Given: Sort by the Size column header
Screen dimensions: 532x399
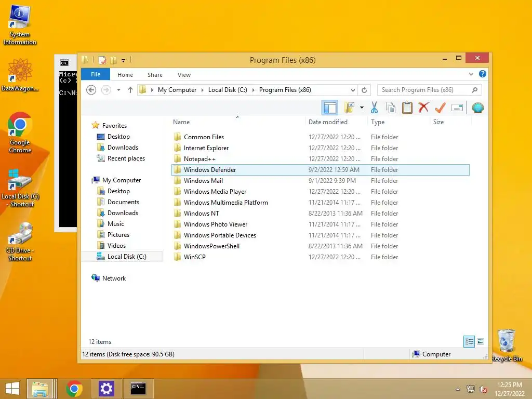Looking at the screenshot, I should (438, 122).
